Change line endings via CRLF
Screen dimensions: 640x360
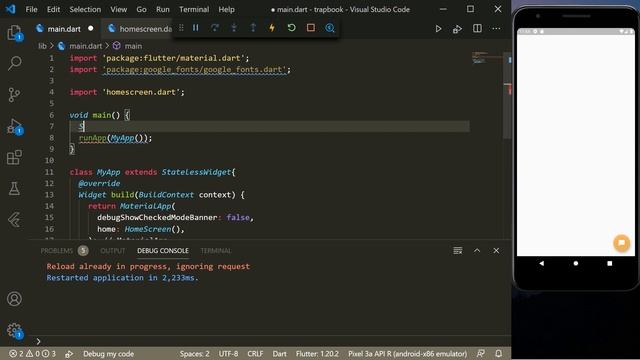pos(255,354)
